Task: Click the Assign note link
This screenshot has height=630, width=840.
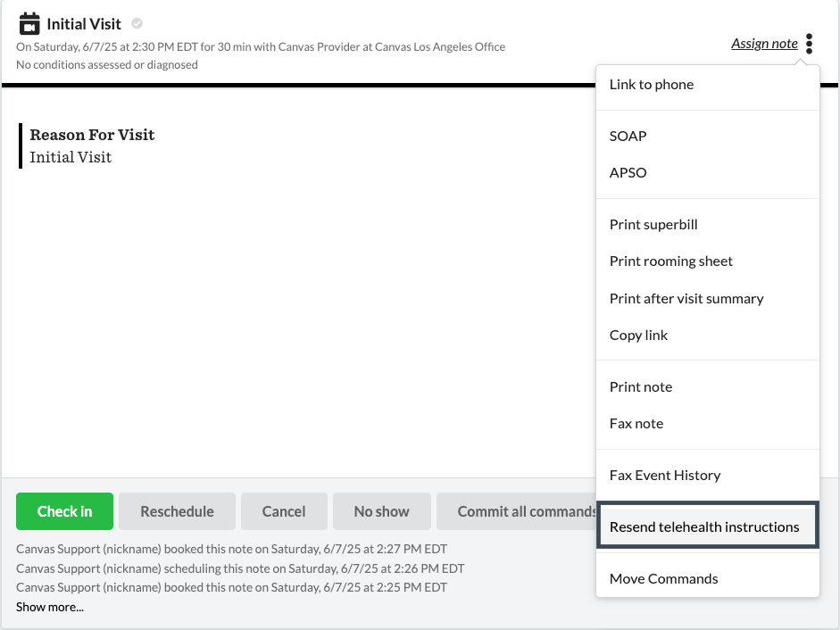Action: point(764,43)
